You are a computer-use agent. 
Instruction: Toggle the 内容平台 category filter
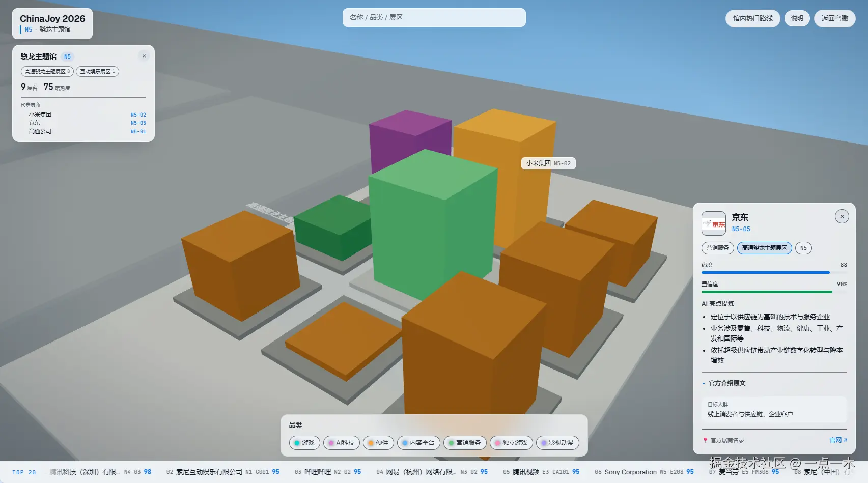tap(418, 443)
